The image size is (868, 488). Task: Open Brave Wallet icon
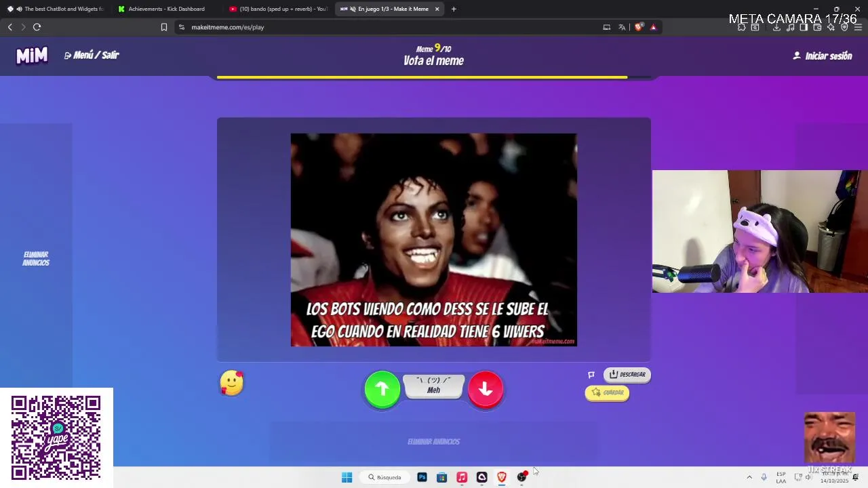point(817,27)
